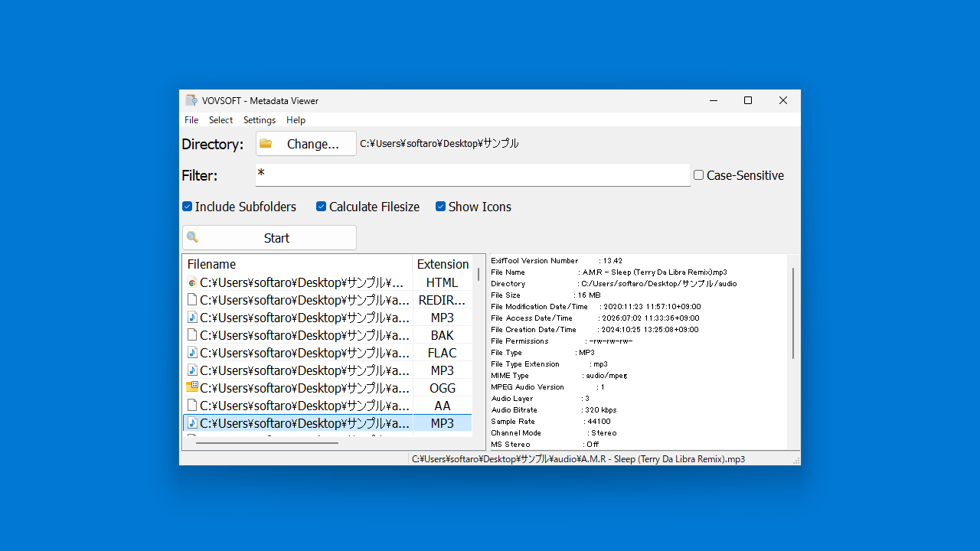Click the File Permissions line

click(x=562, y=341)
